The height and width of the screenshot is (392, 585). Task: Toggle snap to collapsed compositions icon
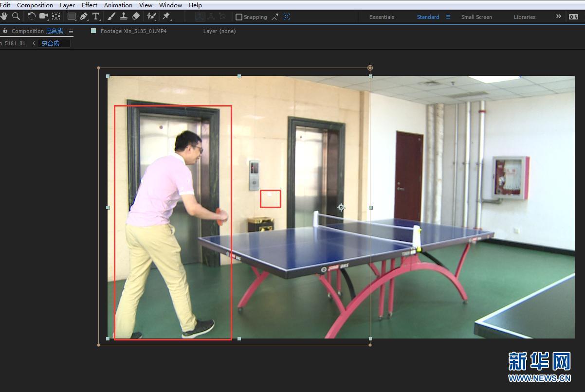click(x=287, y=17)
